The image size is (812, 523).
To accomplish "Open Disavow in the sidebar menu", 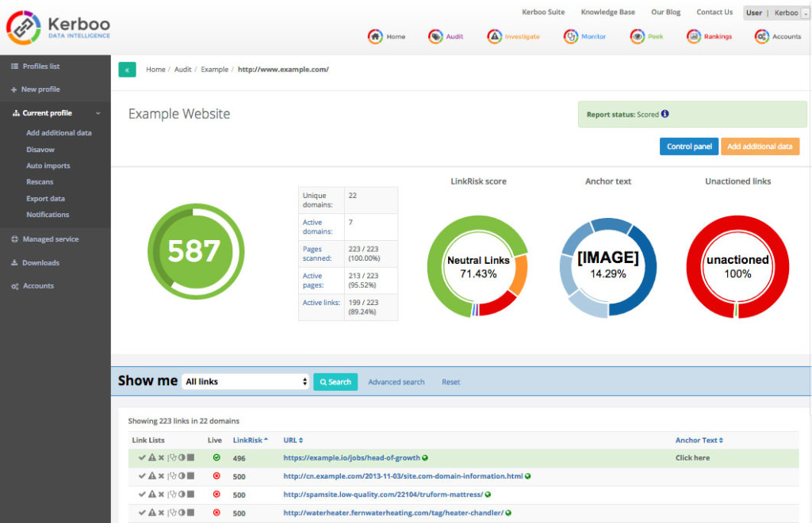I will pyautogui.click(x=40, y=150).
